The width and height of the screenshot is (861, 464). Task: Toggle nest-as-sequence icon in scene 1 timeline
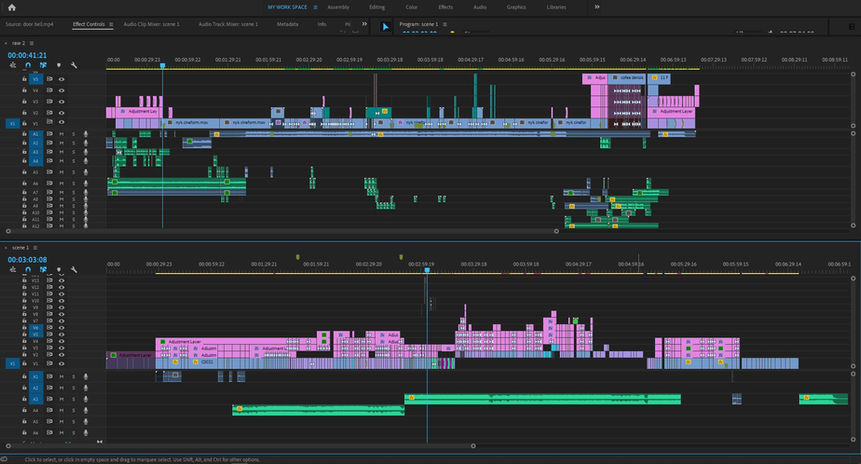coord(13,269)
